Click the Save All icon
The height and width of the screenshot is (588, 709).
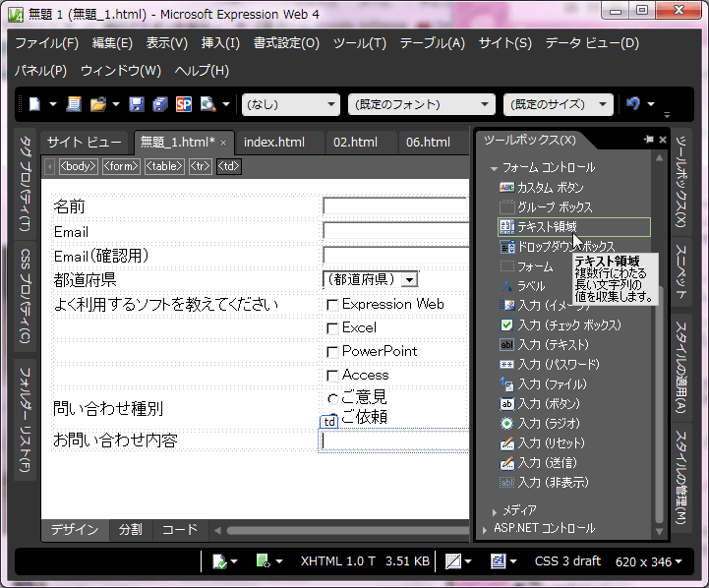pos(160,104)
